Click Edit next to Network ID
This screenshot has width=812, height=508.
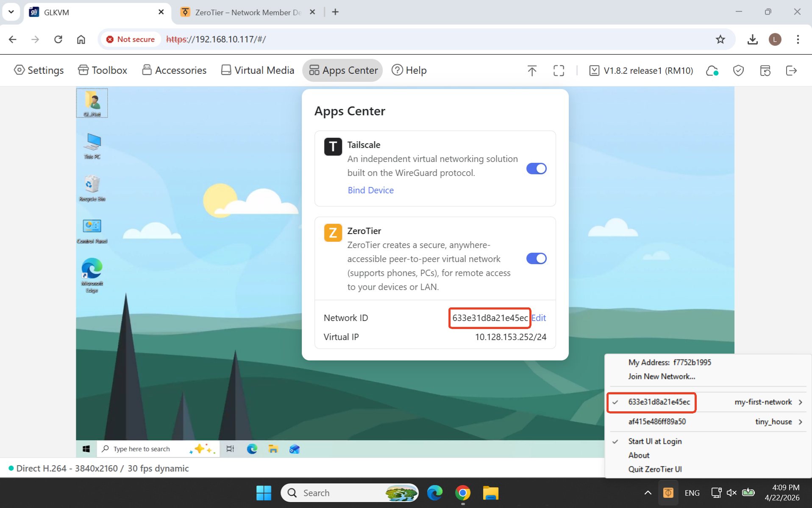(539, 318)
